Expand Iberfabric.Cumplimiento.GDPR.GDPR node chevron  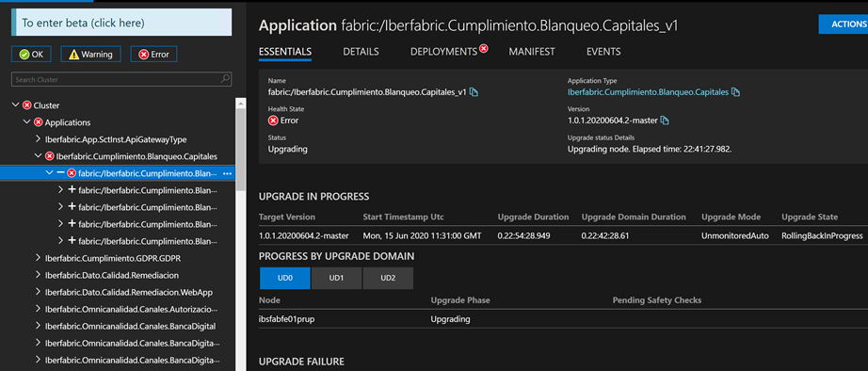tap(38, 258)
